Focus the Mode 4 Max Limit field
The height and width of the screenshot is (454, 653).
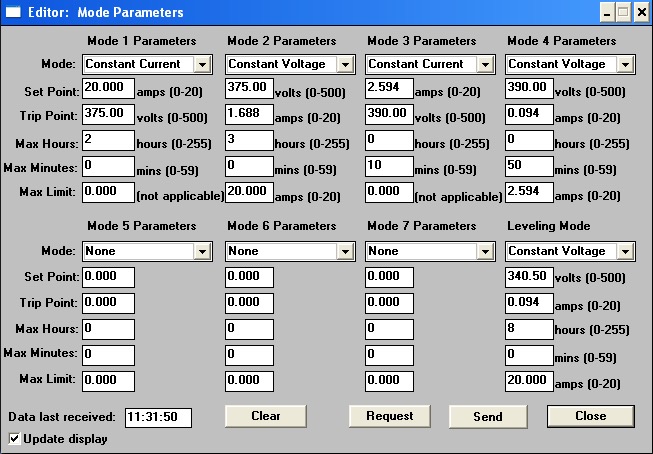(529, 190)
